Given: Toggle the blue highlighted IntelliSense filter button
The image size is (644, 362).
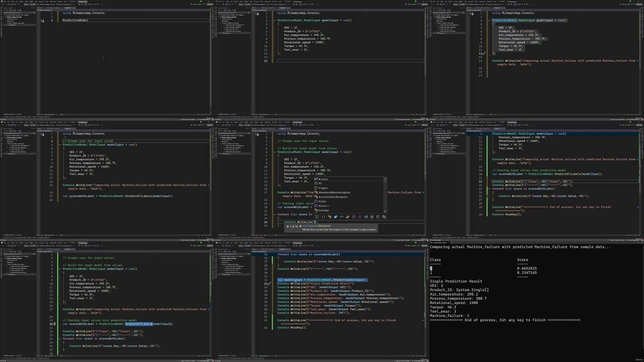Looking at the screenshot, I should [x=335, y=217].
